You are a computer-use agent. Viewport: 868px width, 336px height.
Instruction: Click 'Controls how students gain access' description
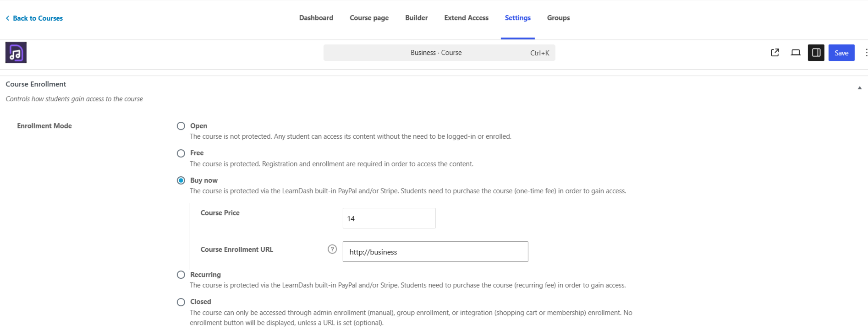click(74, 99)
